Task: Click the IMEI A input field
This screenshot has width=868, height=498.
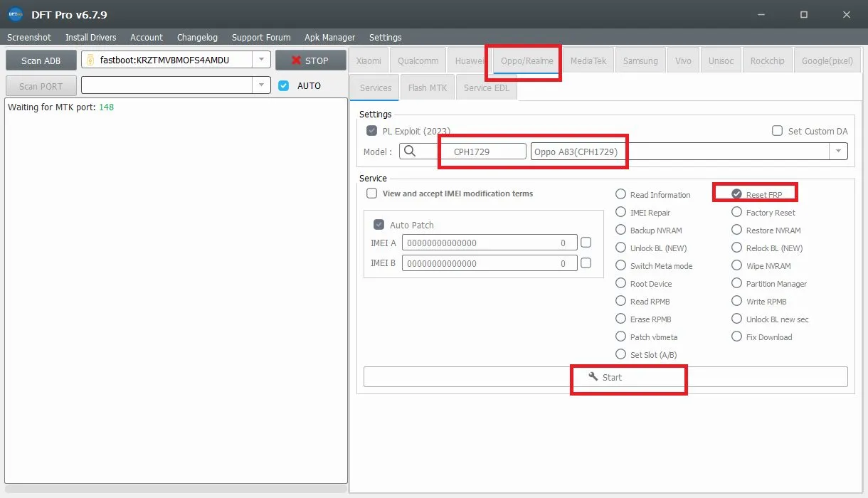Action: 489,243
